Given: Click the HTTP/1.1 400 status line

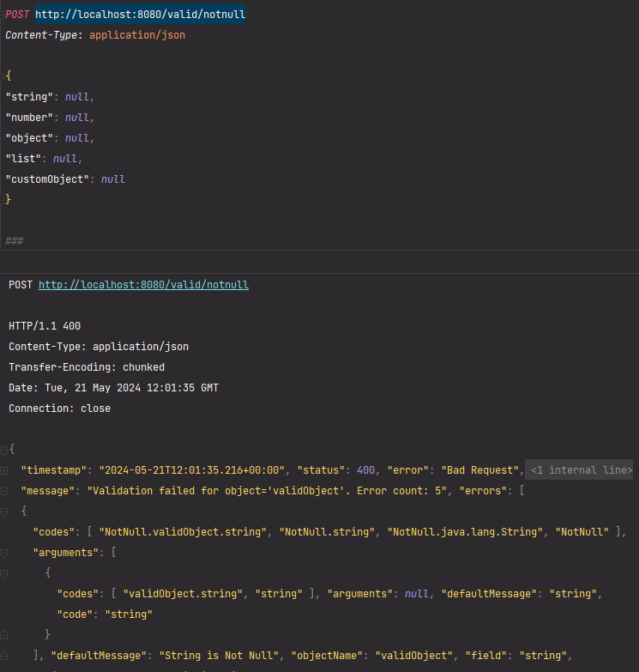Looking at the screenshot, I should pos(45,326).
